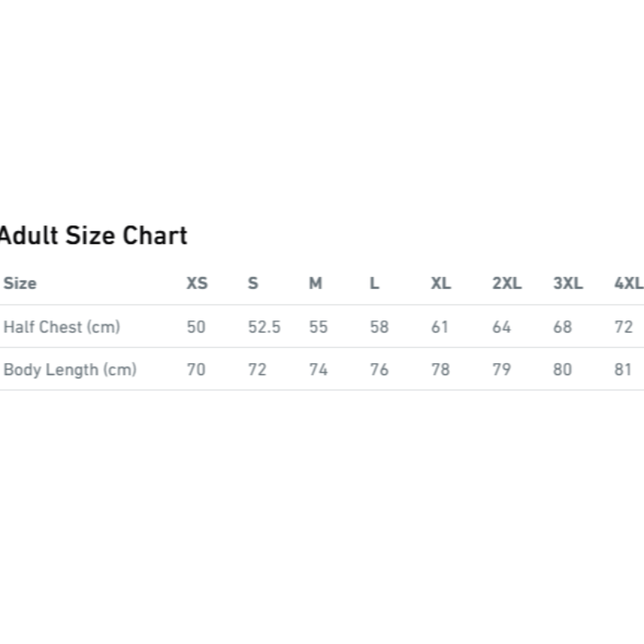Click half chest value 68 for 3XL
Image resolution: width=644 pixels, height=644 pixels.
[563, 327]
